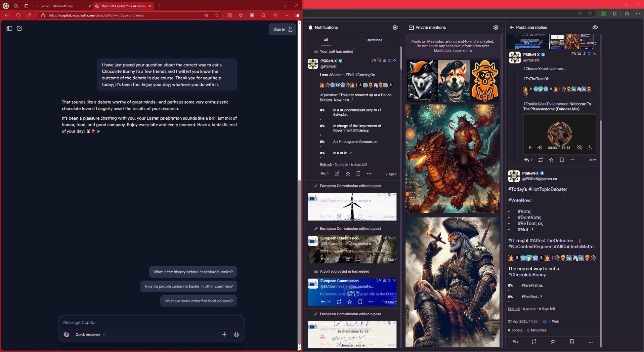Click 'What are some other fun food debates?'

pos(198,301)
